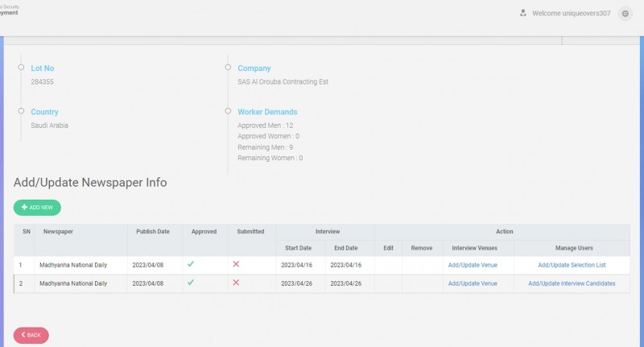Open the Add/Update Selection List link
Viewport: 644px width, 347px height.
pyautogui.click(x=572, y=265)
